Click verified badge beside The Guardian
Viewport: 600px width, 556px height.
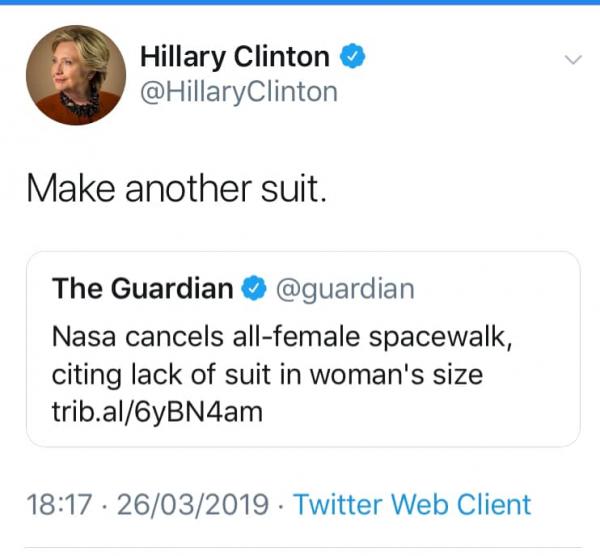pyautogui.click(x=254, y=289)
